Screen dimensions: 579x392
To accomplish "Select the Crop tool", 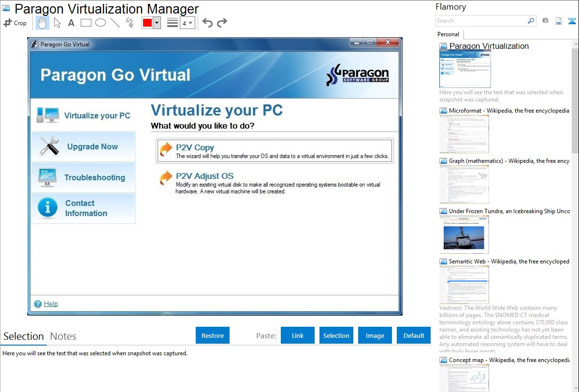I will coord(15,23).
